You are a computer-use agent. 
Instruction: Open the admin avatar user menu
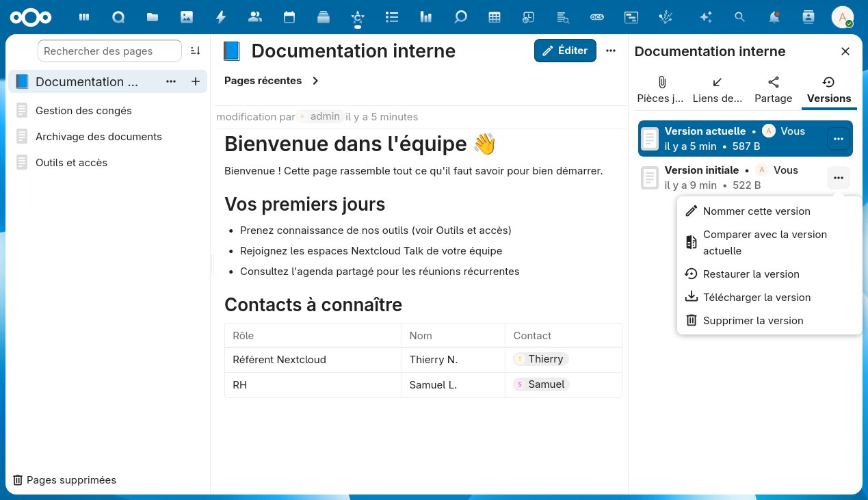pyautogui.click(x=843, y=17)
